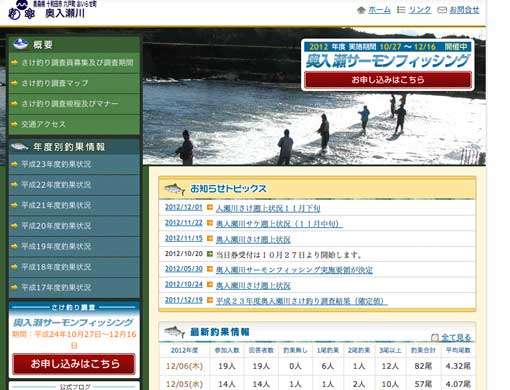
Task: Open the 2012/11/22 奥入瀬川サケ遡上状況 news link
Action: tap(279, 224)
